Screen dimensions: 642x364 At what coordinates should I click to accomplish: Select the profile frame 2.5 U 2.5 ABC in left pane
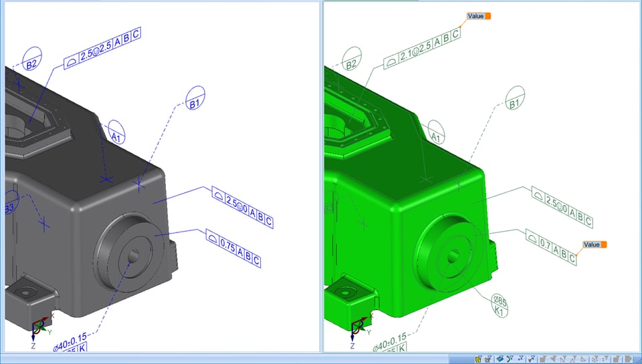[102, 48]
